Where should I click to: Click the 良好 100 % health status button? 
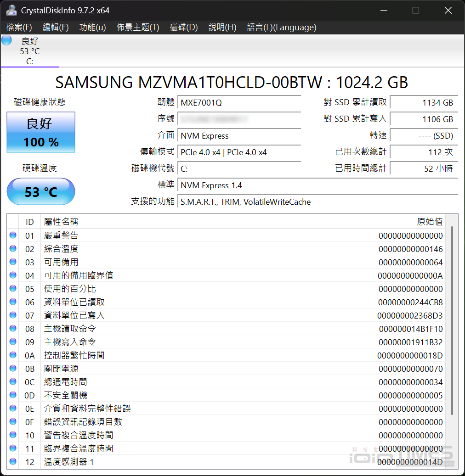click(41, 132)
